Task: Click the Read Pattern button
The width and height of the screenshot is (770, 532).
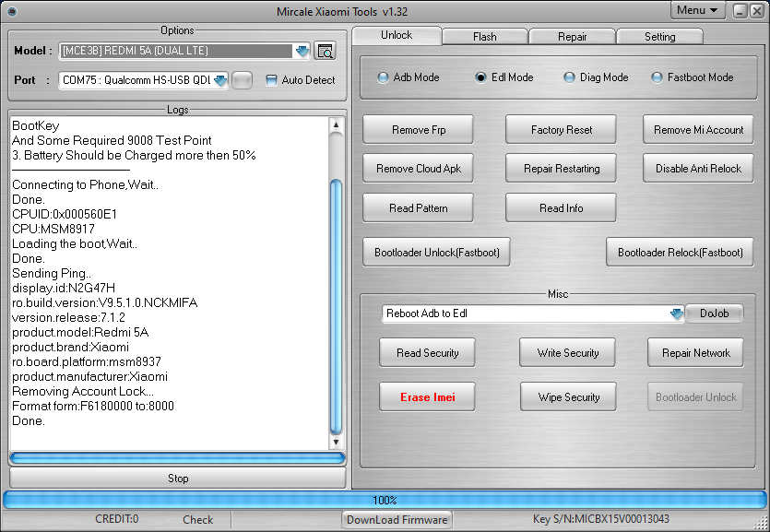Action: click(419, 208)
